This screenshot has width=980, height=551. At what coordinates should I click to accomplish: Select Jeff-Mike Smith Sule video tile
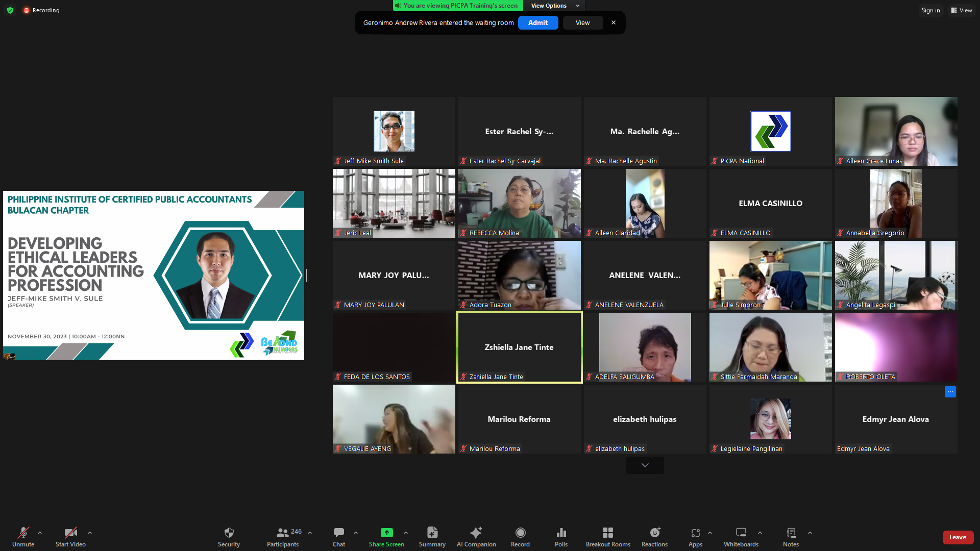(394, 132)
